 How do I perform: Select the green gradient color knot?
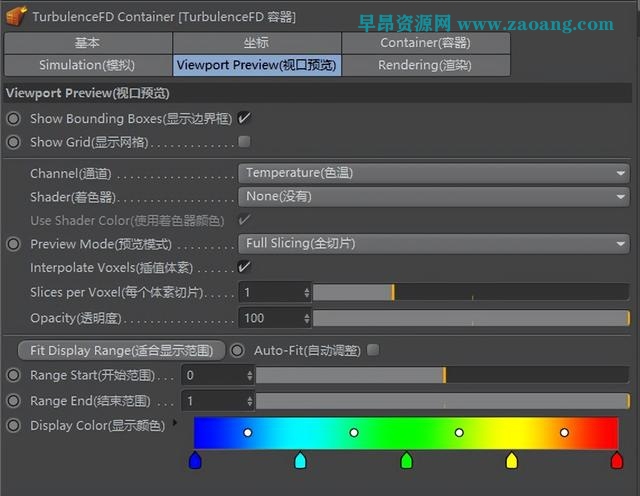(x=407, y=460)
